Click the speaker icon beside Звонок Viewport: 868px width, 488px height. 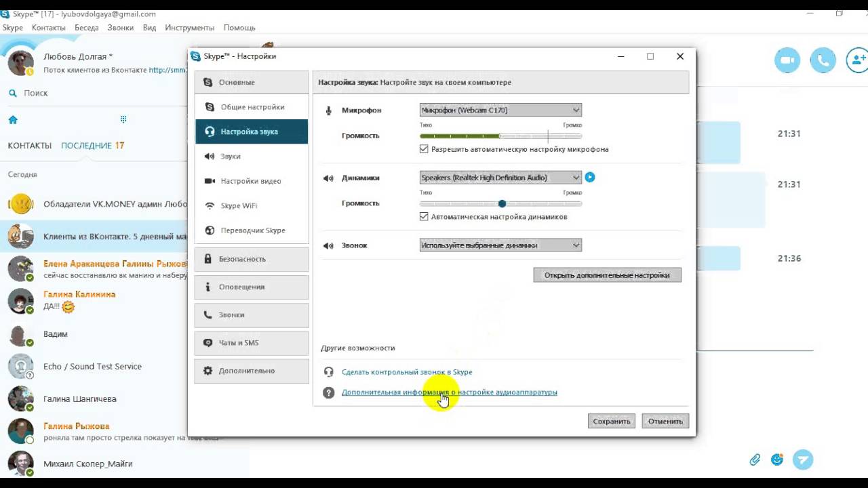(x=328, y=245)
